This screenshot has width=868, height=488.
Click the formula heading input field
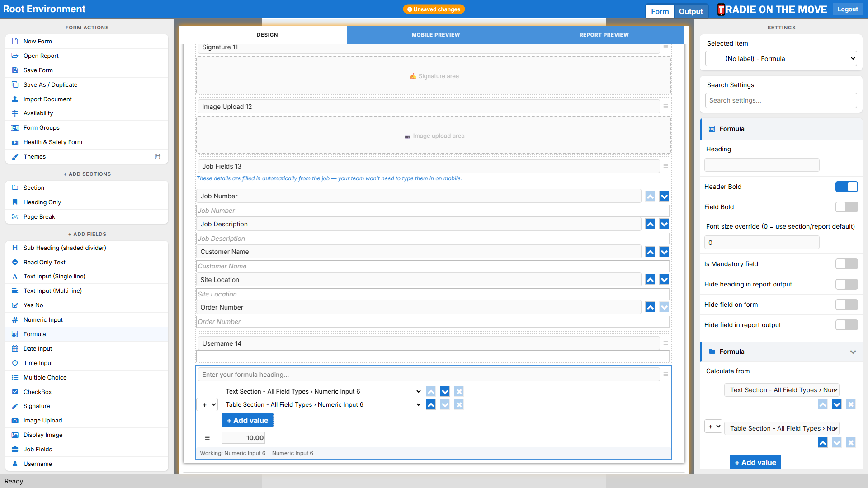[x=429, y=375]
